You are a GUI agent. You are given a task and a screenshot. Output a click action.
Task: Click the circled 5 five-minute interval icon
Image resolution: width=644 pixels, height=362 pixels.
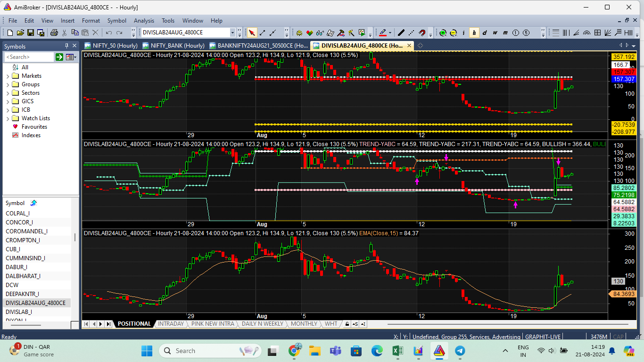(526, 33)
